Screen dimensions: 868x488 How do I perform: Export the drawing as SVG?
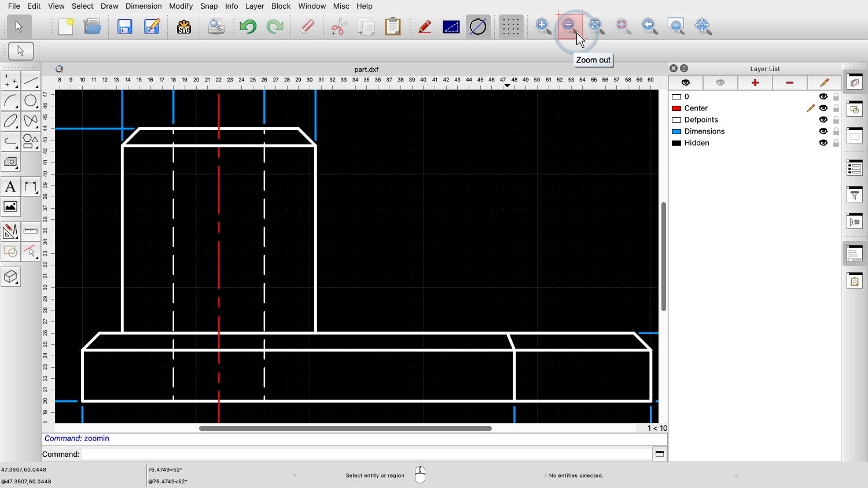(x=183, y=26)
